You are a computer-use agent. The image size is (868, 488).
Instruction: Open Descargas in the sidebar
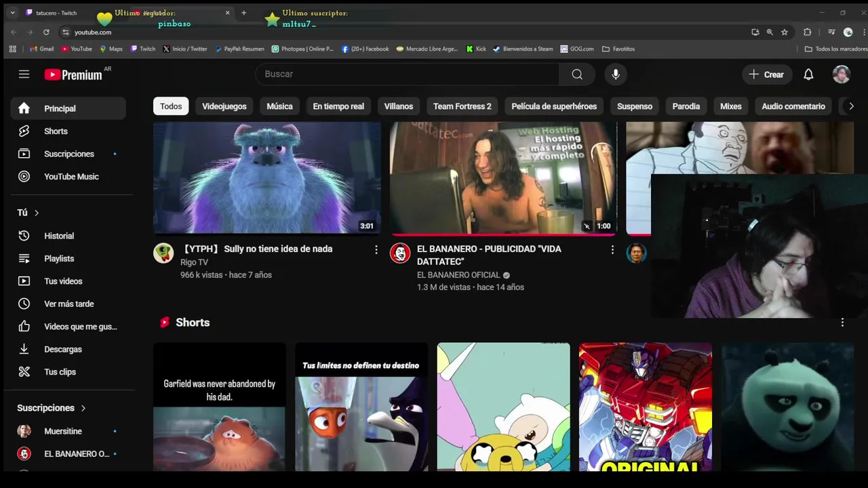click(x=68, y=350)
